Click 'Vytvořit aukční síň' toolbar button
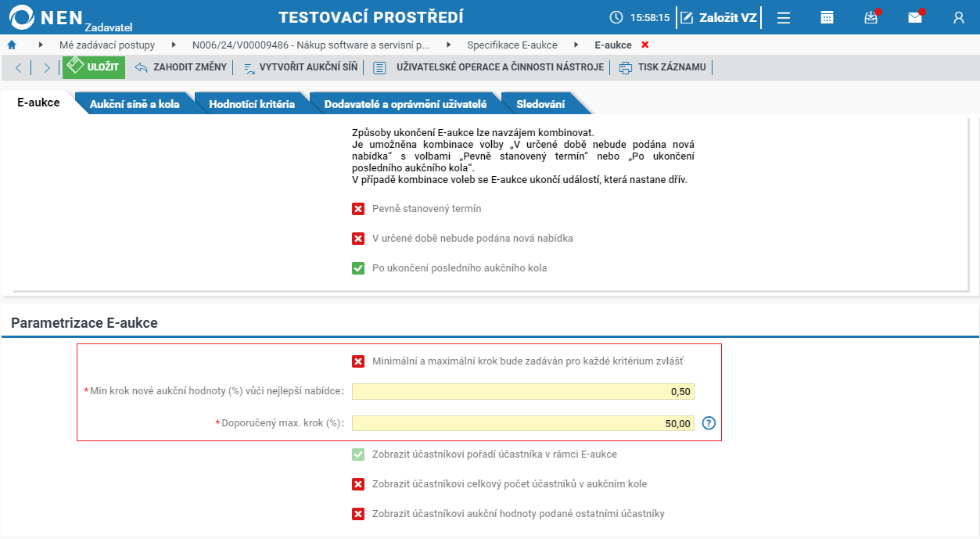The width and height of the screenshot is (980, 539). [300, 67]
